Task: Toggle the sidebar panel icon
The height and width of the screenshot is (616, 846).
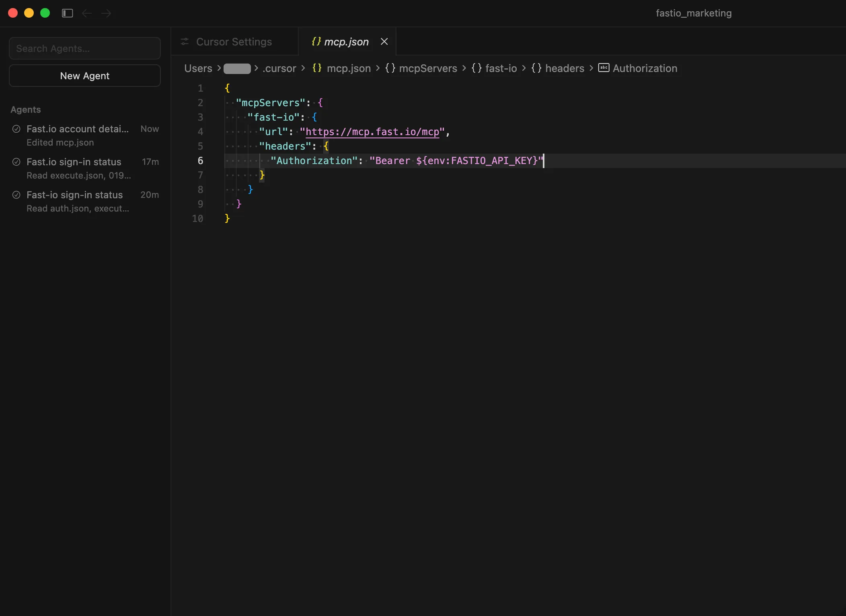Action: (x=67, y=13)
